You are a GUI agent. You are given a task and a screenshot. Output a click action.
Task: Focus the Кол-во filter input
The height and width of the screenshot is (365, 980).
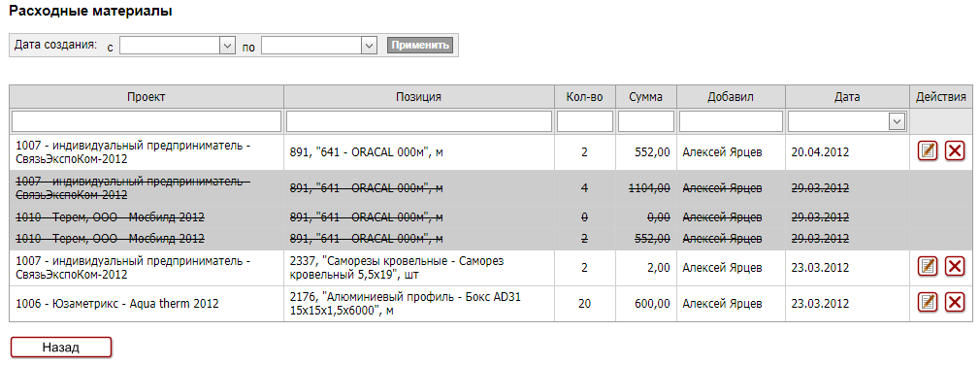[584, 122]
